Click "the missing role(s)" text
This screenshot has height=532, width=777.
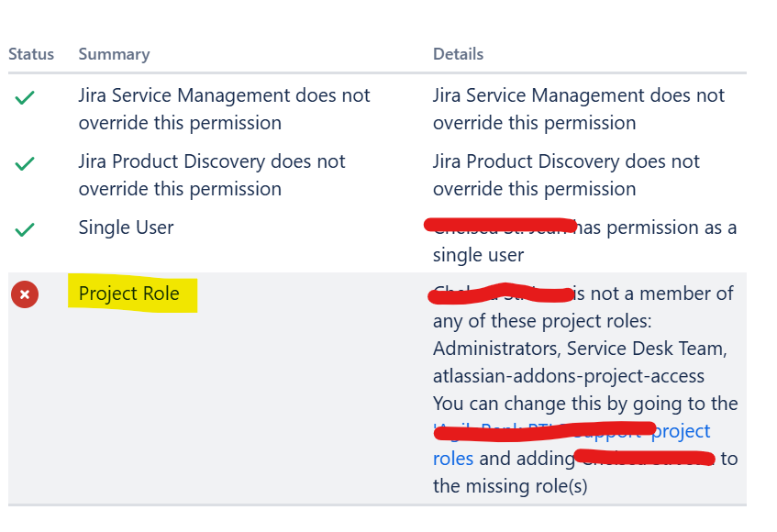pos(510,486)
